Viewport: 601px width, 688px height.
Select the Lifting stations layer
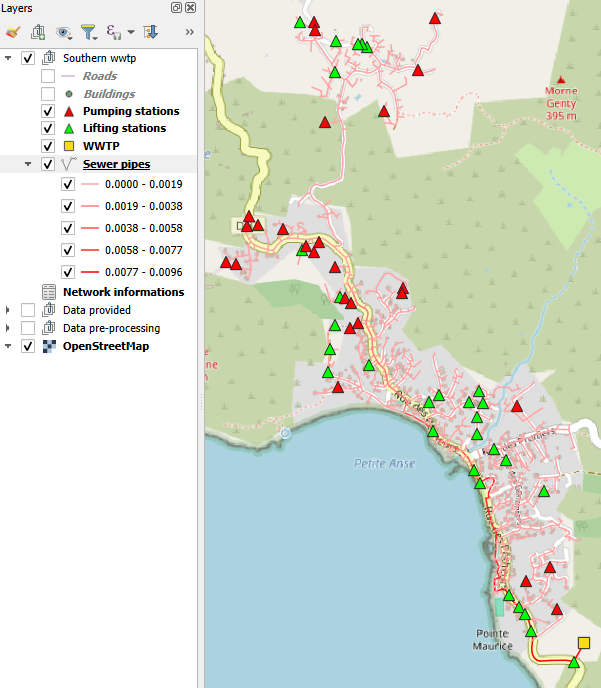(x=124, y=129)
